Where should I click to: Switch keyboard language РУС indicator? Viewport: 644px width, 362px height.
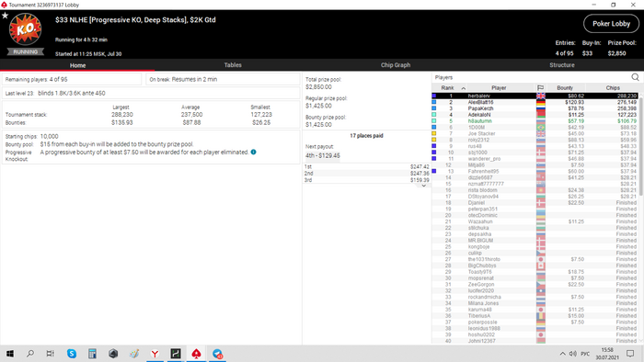tap(585, 354)
